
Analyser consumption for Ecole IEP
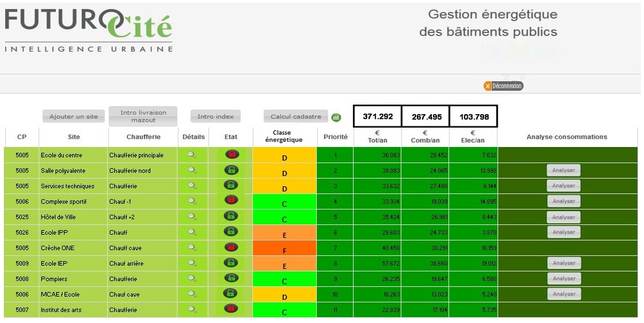coord(563,263)
